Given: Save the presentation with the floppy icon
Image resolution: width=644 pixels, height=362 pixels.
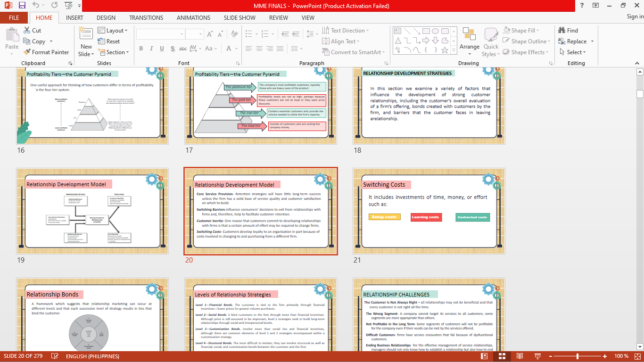Looking at the screenshot, I should pos(22,6).
